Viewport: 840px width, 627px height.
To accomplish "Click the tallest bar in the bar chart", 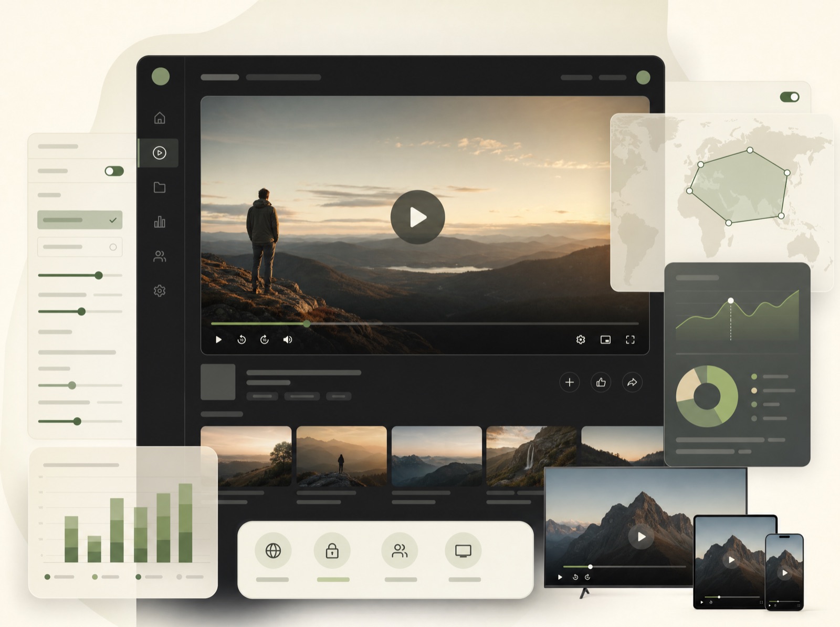I will pos(185,523).
